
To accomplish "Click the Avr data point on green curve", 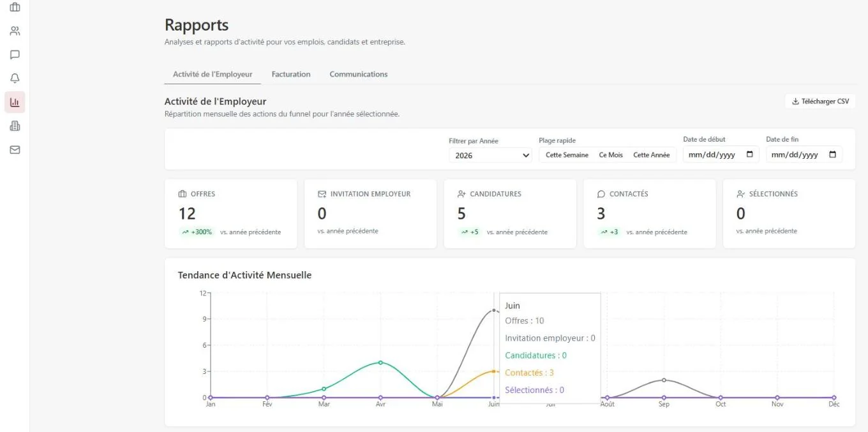I will [x=380, y=362].
